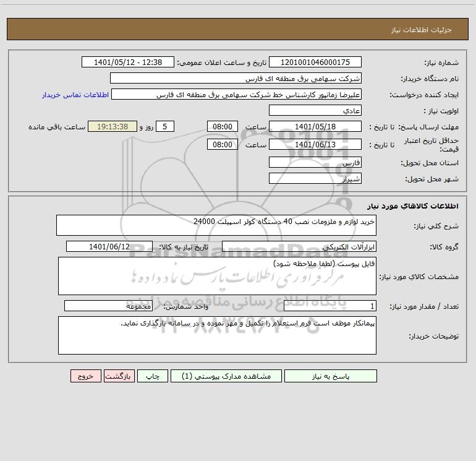Click label مهلت ارسال پاسخ

[x=428, y=127]
